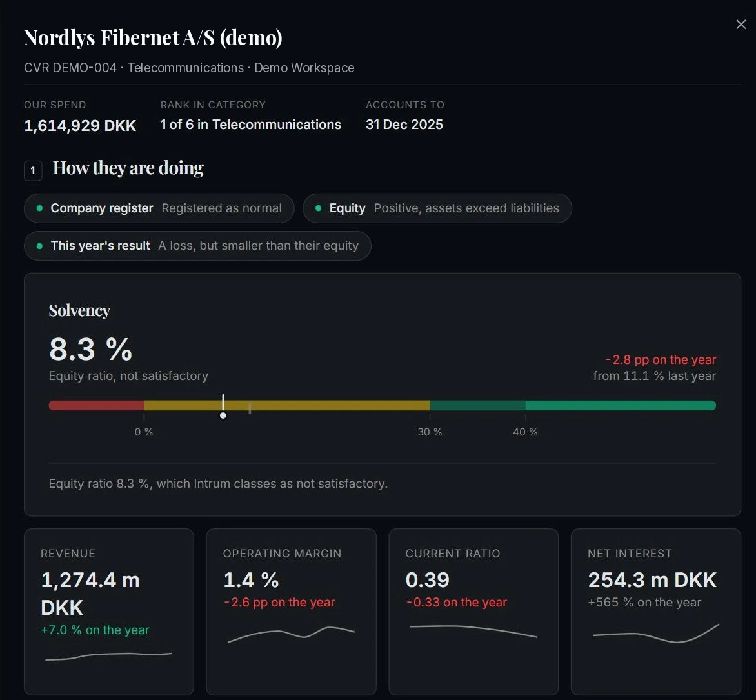Click the '1.4 %' operating margin value

251,580
